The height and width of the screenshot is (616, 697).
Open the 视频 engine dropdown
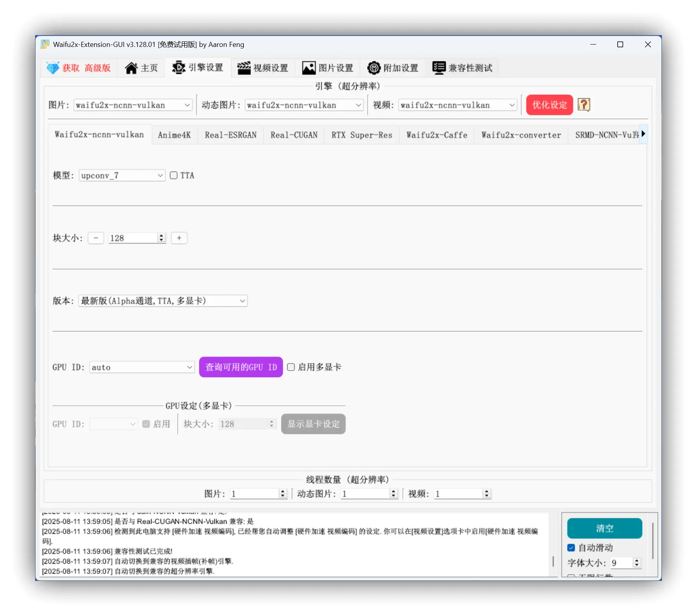coord(458,105)
